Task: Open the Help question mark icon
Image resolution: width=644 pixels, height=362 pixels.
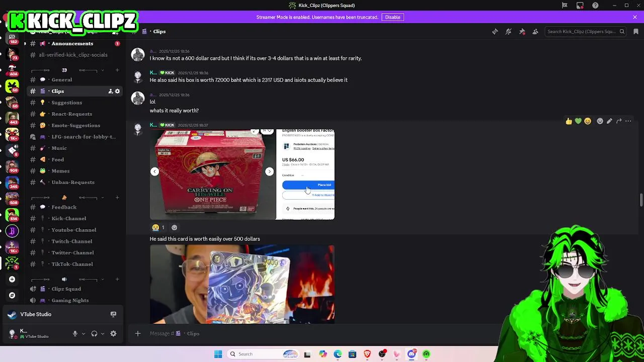Action: (596, 6)
